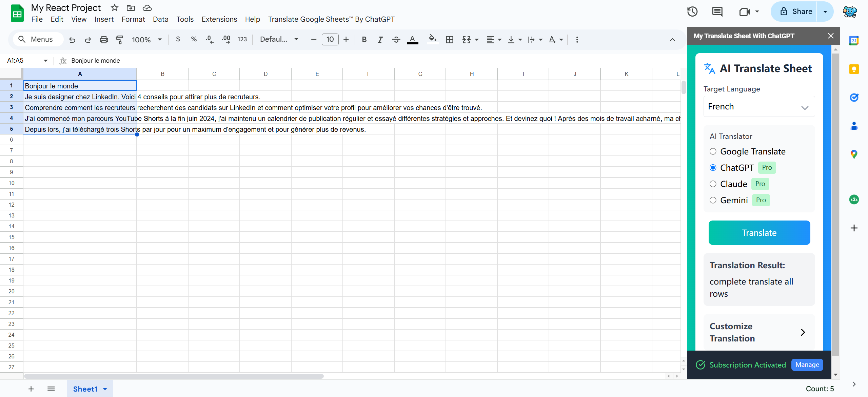Screen dimensions: 868x397
Task: Select Claude as AI translator
Action: pyautogui.click(x=713, y=184)
